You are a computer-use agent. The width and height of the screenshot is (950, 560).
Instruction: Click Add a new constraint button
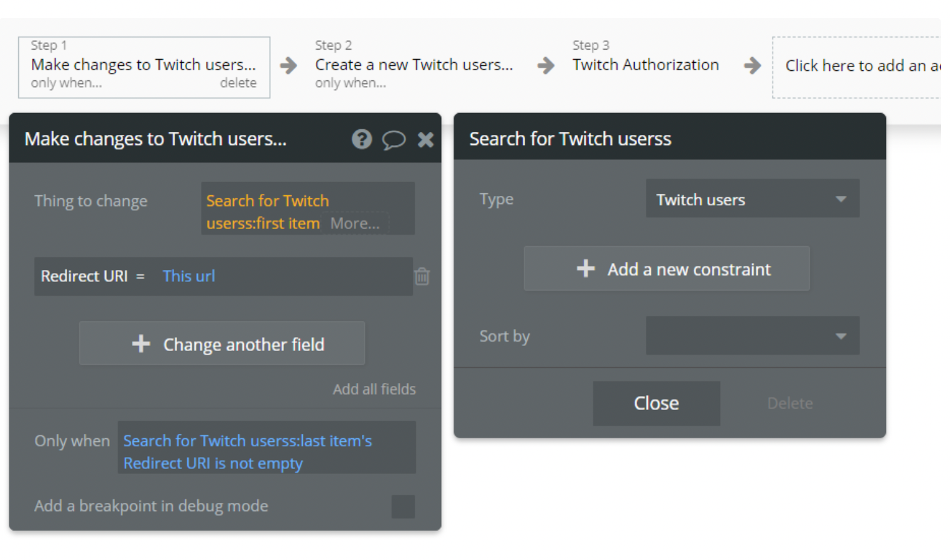coord(667,269)
